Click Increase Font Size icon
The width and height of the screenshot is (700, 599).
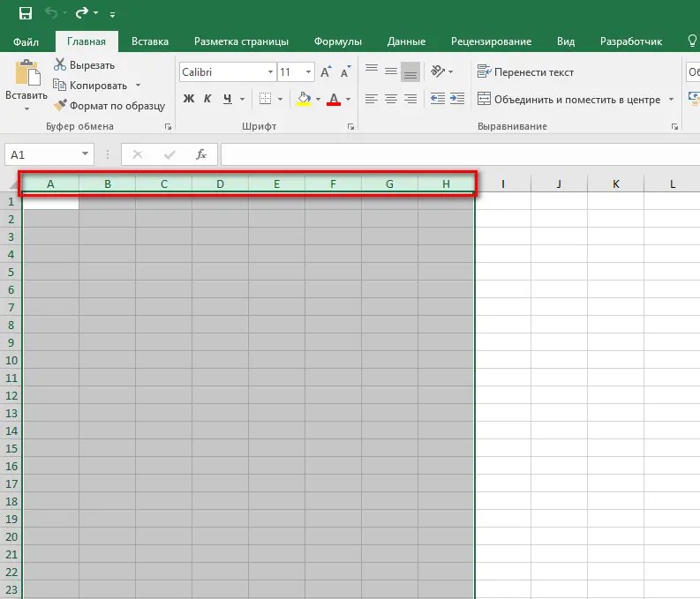[326, 71]
